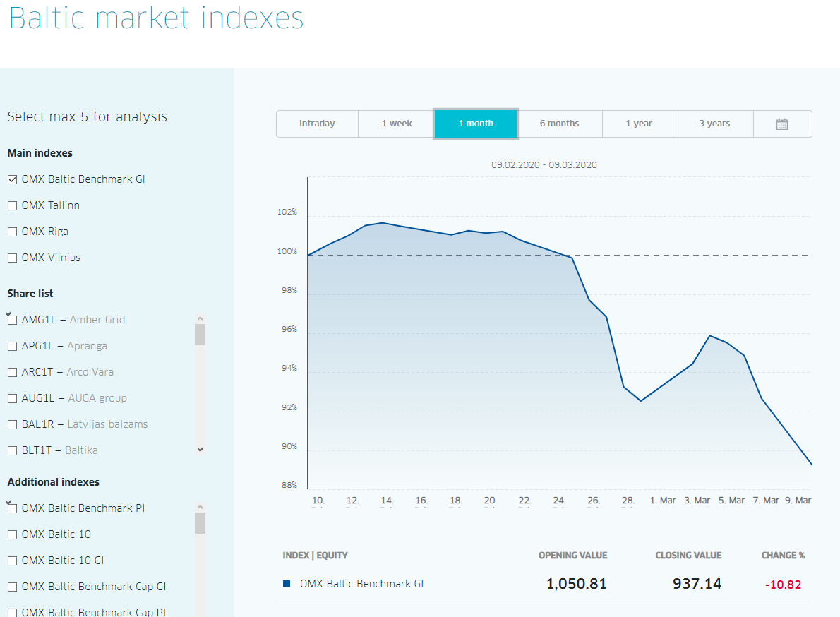Screen dimensions: 840x617
Task: Click the Additional indexes section heading
Action: (x=53, y=482)
